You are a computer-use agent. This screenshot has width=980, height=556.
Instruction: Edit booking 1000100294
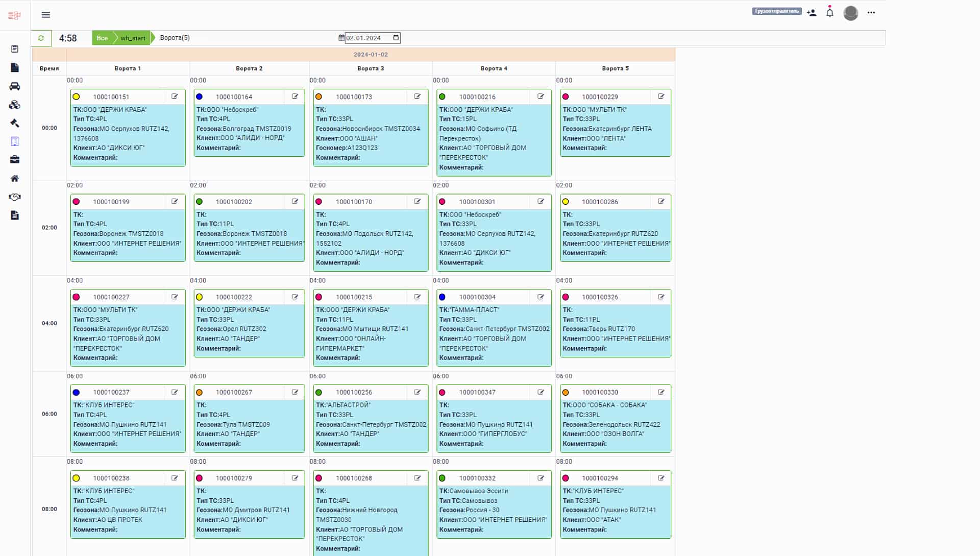(x=661, y=478)
